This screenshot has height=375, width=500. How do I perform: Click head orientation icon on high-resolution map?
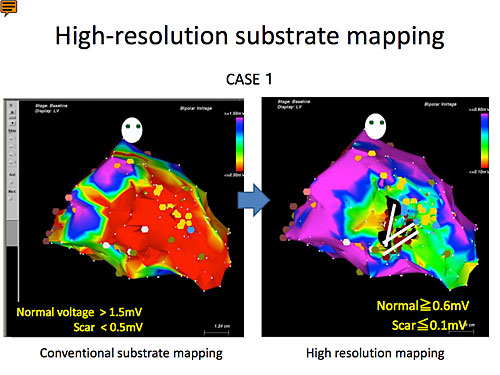(x=375, y=126)
